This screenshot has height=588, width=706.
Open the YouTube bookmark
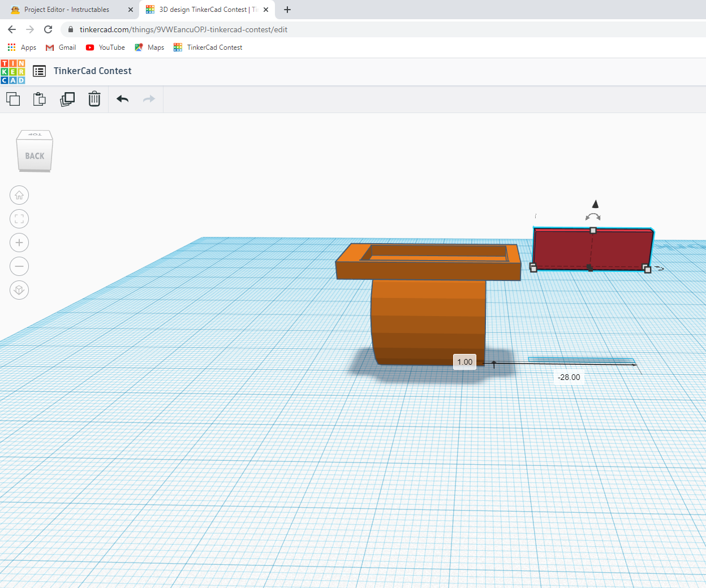105,47
